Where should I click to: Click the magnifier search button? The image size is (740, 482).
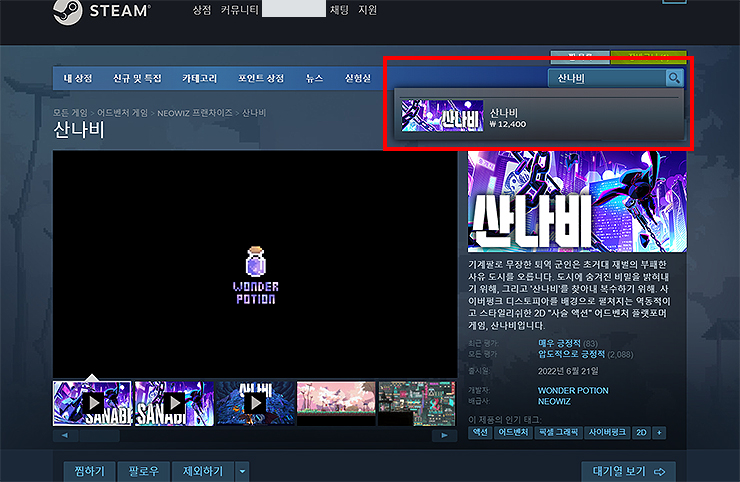(674, 78)
